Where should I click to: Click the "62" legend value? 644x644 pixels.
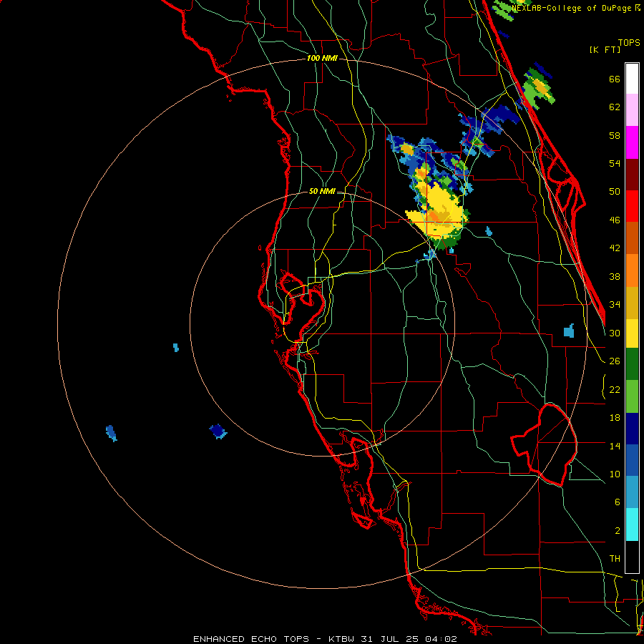pos(615,107)
